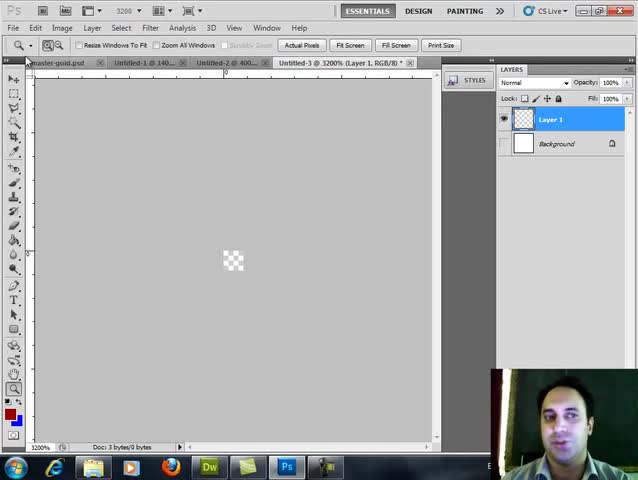Select the Horizontal Type tool

[13, 300]
